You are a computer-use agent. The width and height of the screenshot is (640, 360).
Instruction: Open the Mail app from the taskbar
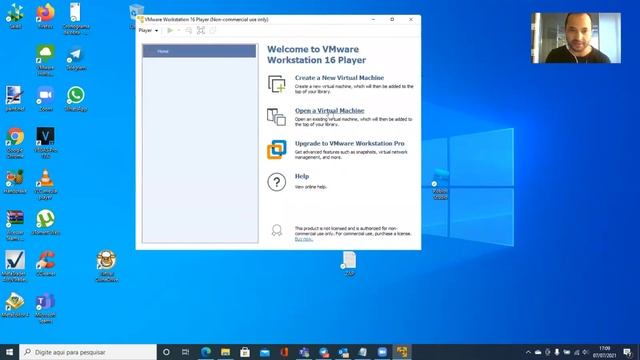pos(264,352)
